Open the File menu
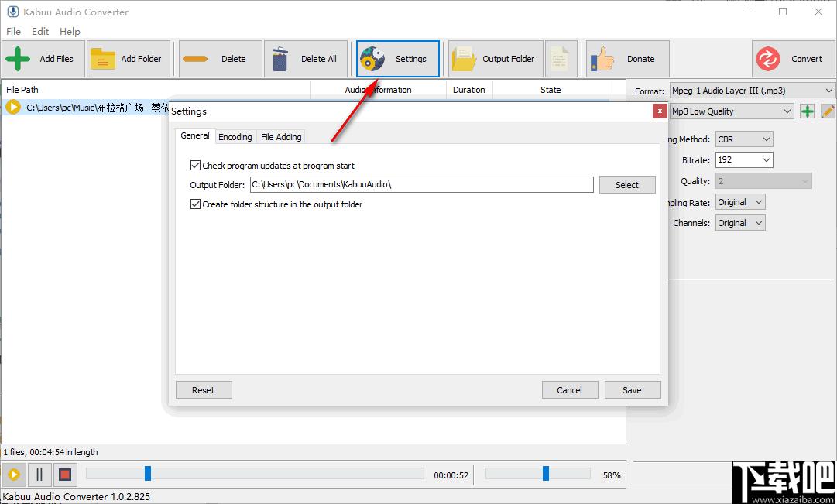The height and width of the screenshot is (504, 837). point(13,31)
